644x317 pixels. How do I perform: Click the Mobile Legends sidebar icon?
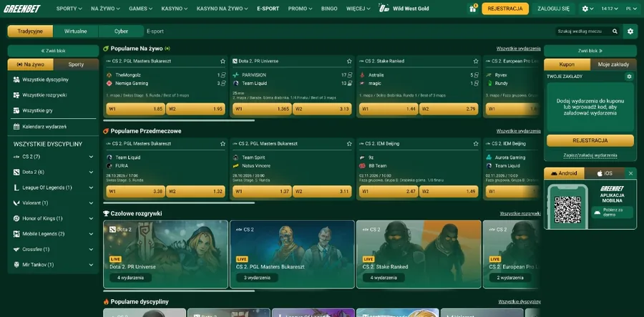(16, 234)
